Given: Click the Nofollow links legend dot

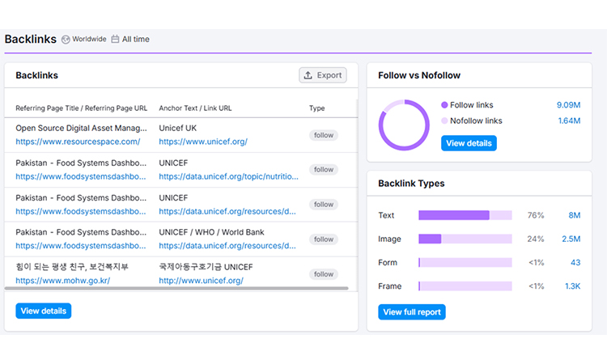Looking at the screenshot, I should [444, 121].
